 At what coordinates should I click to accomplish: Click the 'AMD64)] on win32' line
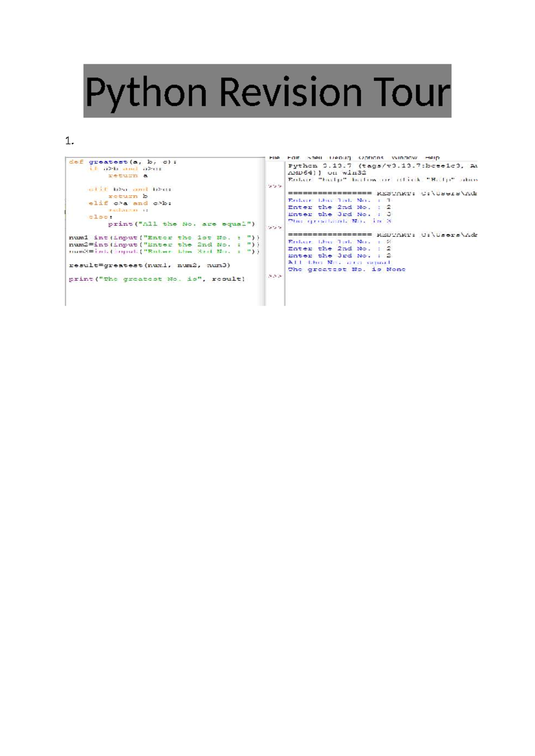327,173
